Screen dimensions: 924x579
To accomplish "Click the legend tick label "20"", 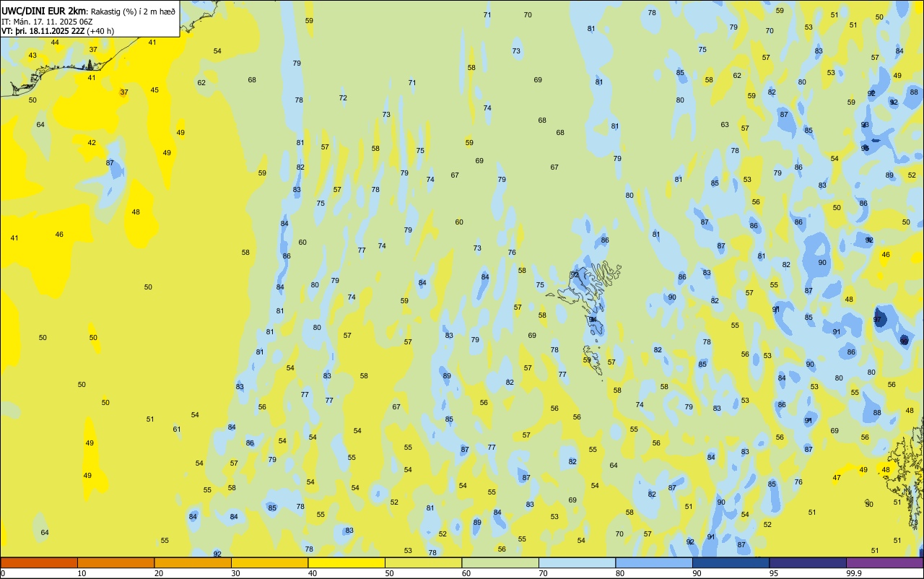I will (159, 573).
